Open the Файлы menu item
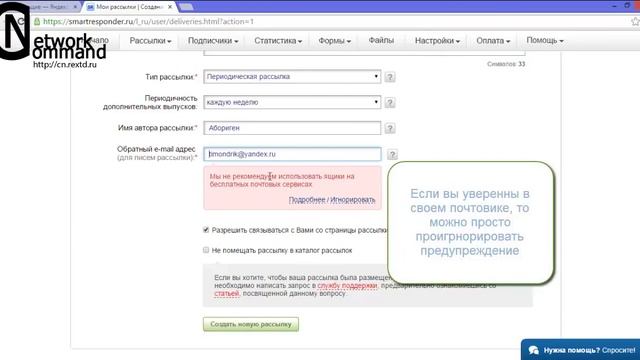This screenshot has height=360, width=640. [x=381, y=40]
